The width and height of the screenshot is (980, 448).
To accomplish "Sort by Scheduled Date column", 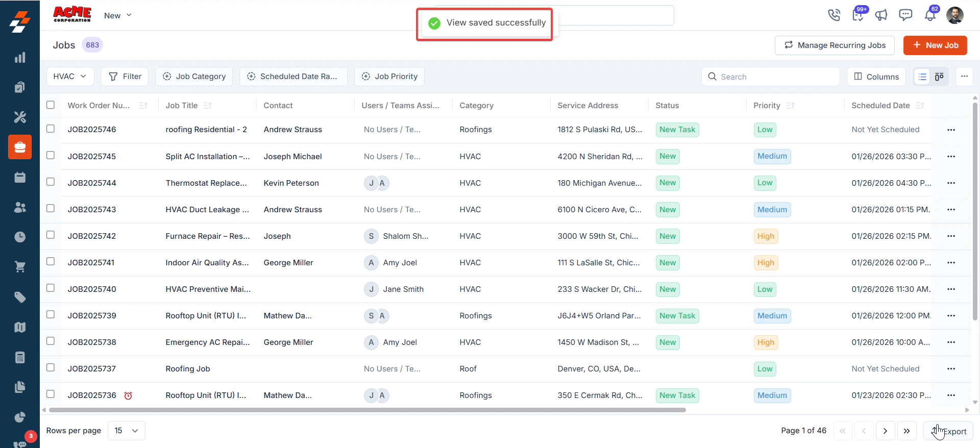I will [920, 106].
